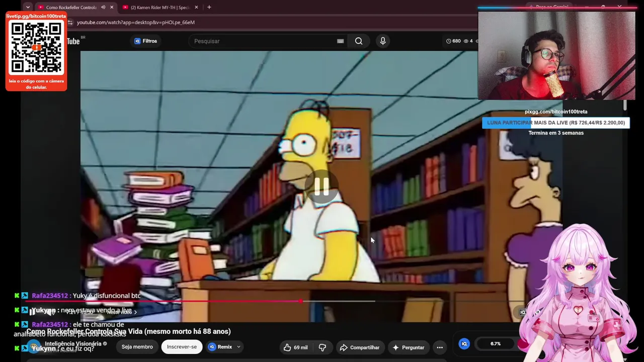Viewport: 644px width, 362px height.
Task: Mute the Como Rockefeller tab audio icon
Action: [x=103, y=7]
